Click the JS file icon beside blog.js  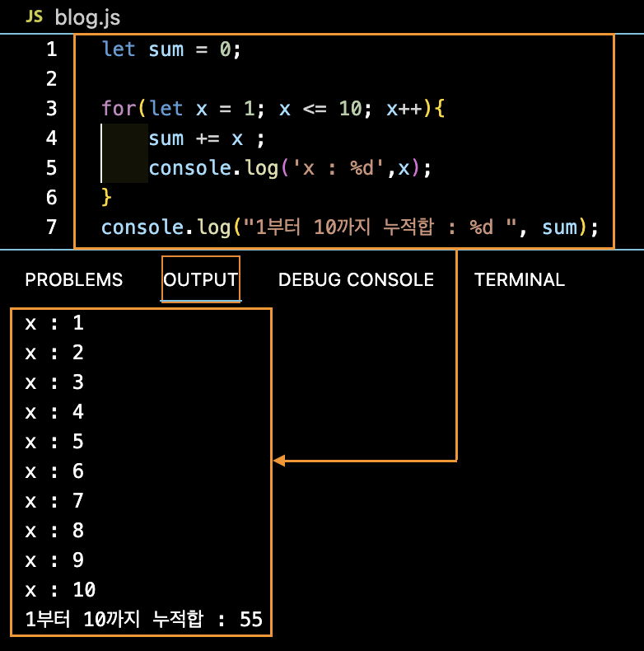[34, 16]
